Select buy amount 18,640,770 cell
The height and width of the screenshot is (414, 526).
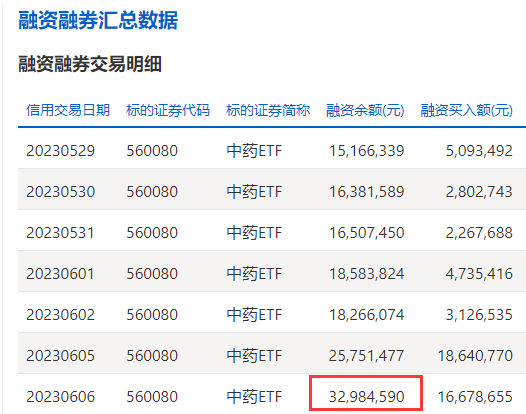click(475, 356)
